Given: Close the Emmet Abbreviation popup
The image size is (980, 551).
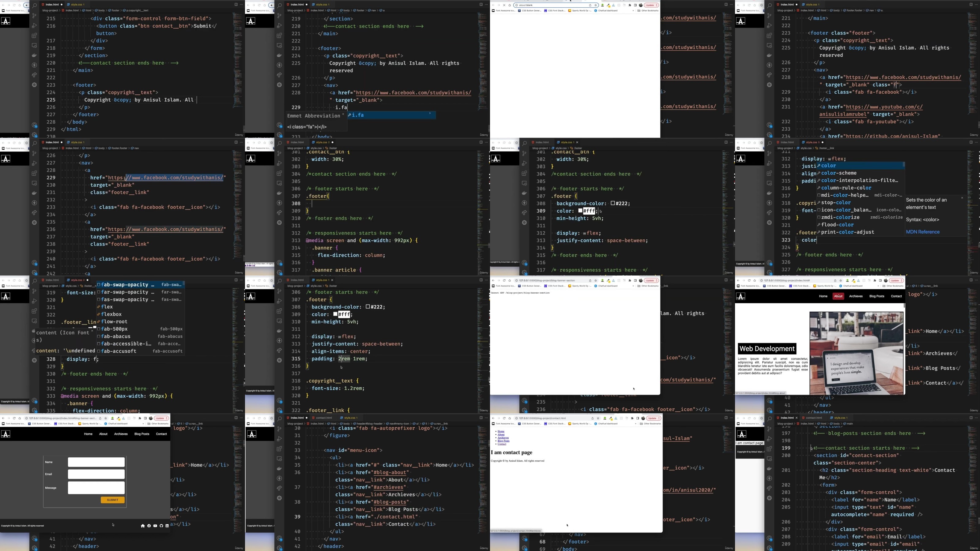Looking at the screenshot, I should click(x=343, y=114).
